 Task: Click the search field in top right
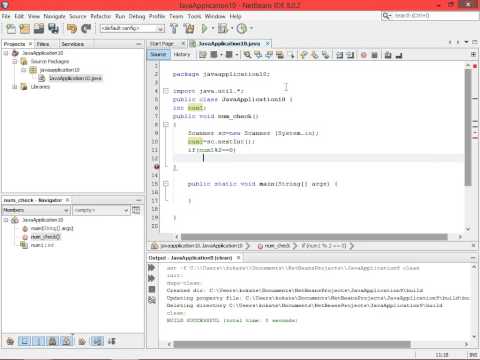(x=430, y=16)
